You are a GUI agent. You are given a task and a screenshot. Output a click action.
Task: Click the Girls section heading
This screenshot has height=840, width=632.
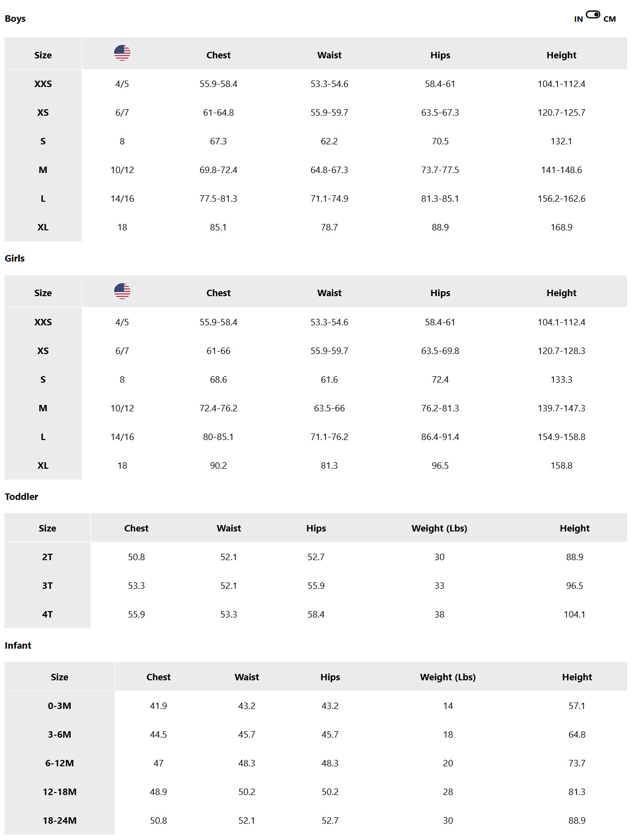15,258
